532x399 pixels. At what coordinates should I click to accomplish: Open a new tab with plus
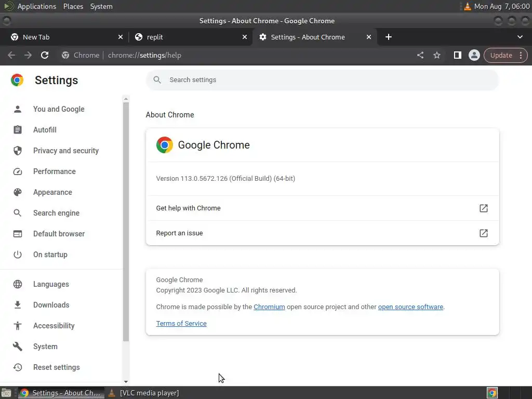pyautogui.click(x=389, y=37)
